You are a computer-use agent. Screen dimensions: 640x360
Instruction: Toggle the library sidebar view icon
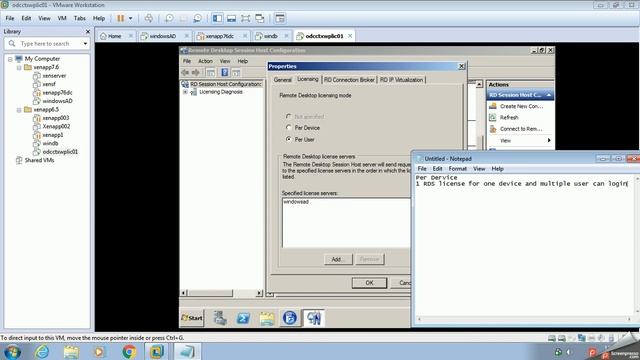click(218, 18)
